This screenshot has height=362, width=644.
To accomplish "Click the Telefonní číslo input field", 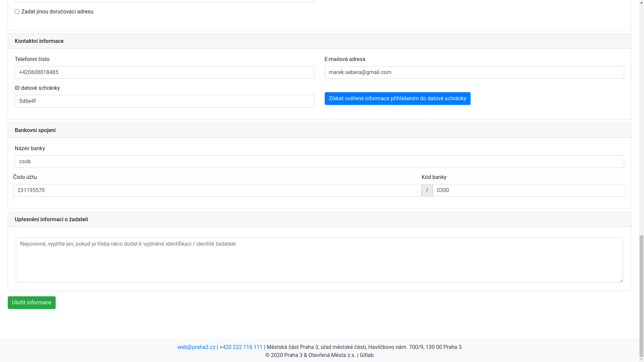I will (164, 72).
